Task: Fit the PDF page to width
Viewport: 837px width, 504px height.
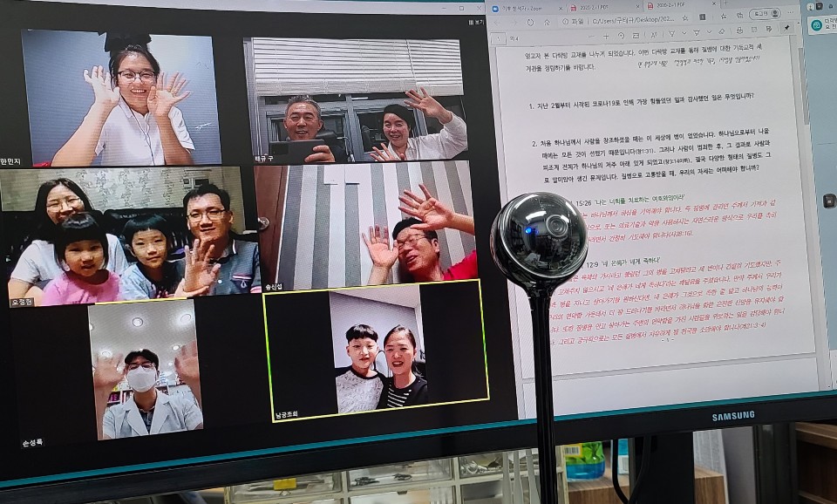Action: coord(636,35)
